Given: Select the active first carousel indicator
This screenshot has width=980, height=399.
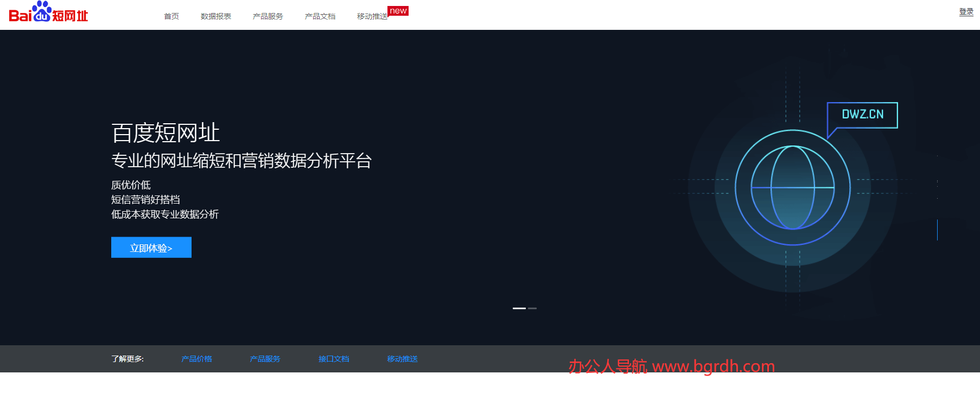Looking at the screenshot, I should pos(519,308).
